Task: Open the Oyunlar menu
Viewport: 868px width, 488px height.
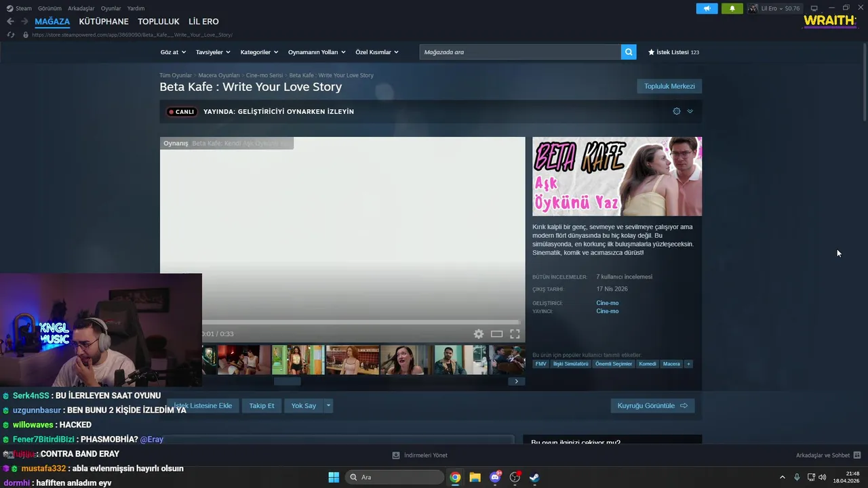Action: [111, 8]
